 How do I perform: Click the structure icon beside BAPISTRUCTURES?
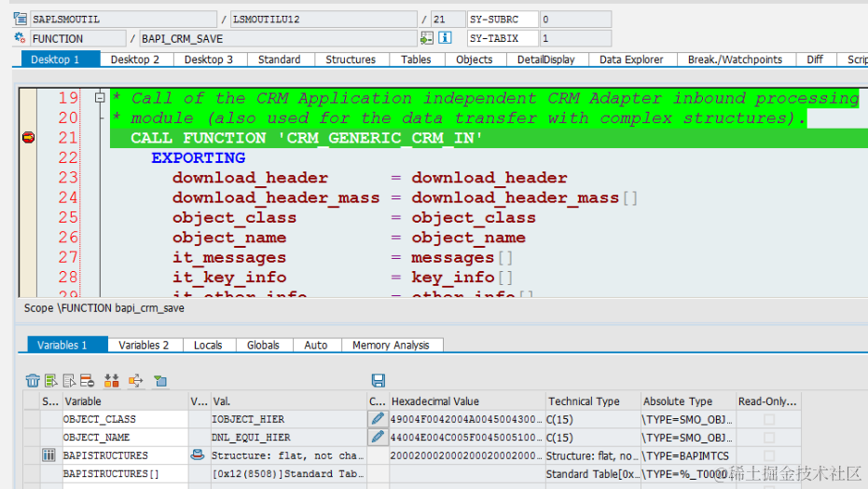coord(48,455)
